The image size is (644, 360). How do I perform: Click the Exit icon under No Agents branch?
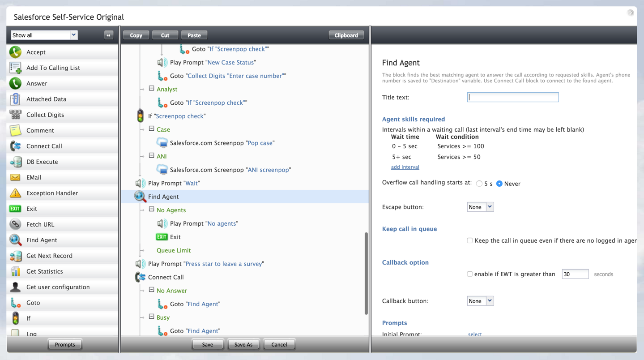[162, 237]
